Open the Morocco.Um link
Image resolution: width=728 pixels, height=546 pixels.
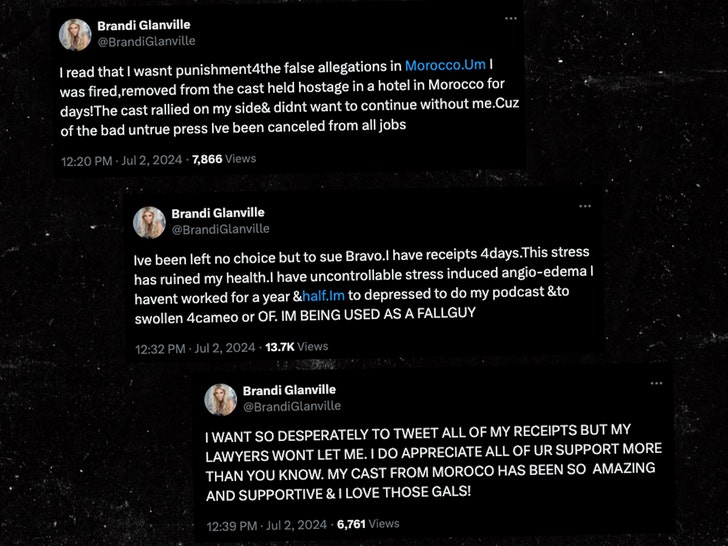tap(445, 65)
